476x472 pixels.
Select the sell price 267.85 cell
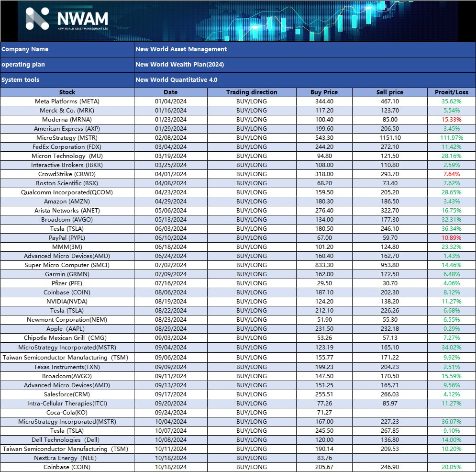pyautogui.click(x=390, y=431)
